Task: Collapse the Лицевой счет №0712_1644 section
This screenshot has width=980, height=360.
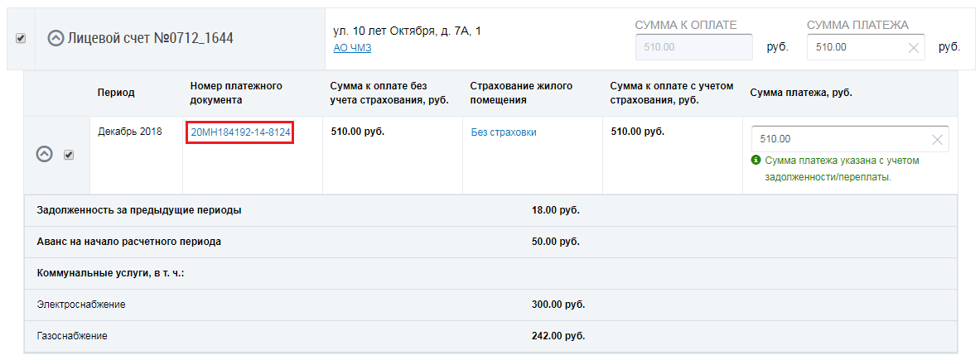Action: click(56, 38)
